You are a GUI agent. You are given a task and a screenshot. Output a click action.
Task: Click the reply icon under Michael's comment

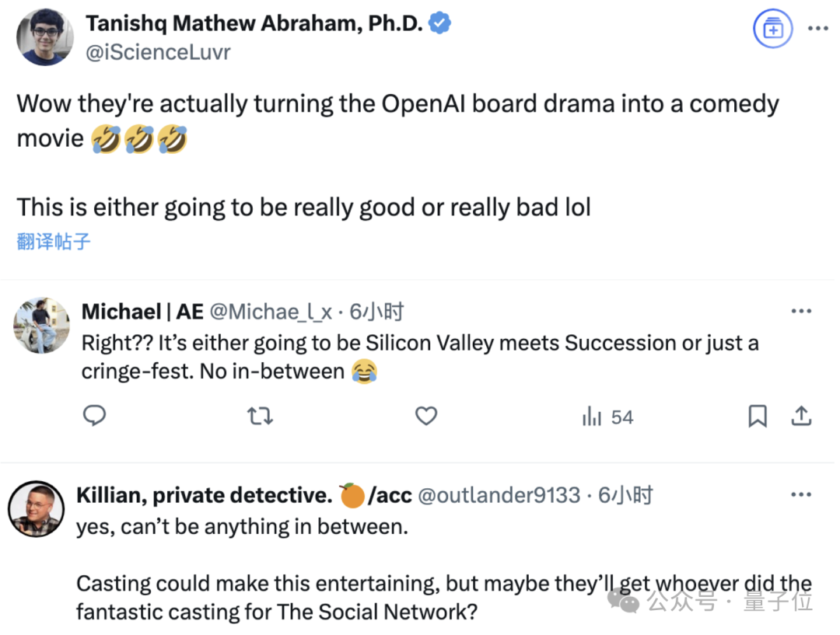94,417
